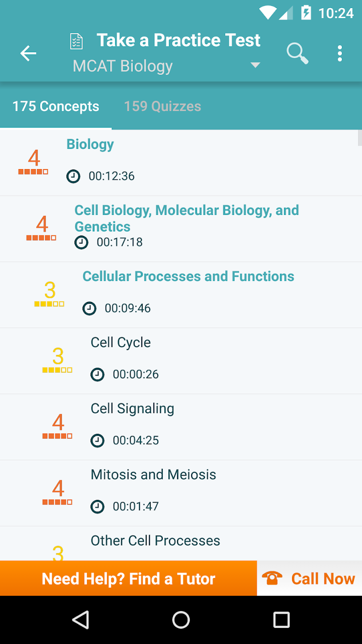Screen dimensions: 362x644
Task: Tap the clock icon in Cell Signaling row
Action: pyautogui.click(x=97, y=441)
